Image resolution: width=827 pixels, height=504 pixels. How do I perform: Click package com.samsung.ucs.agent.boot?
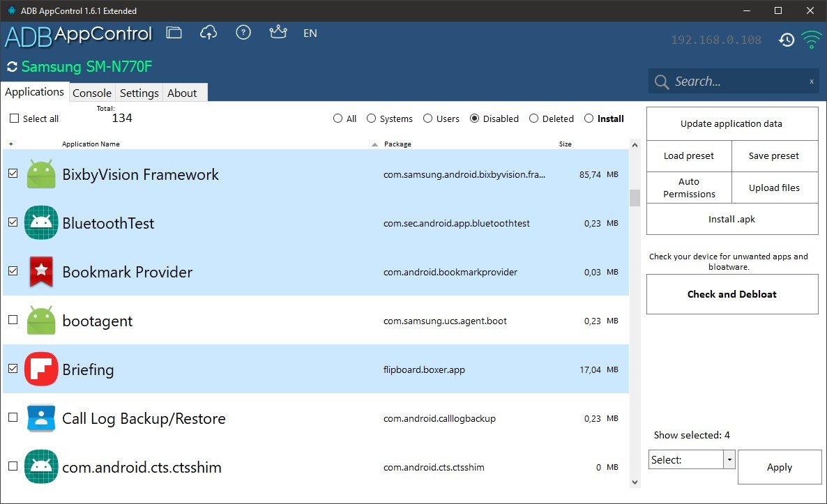pos(445,321)
